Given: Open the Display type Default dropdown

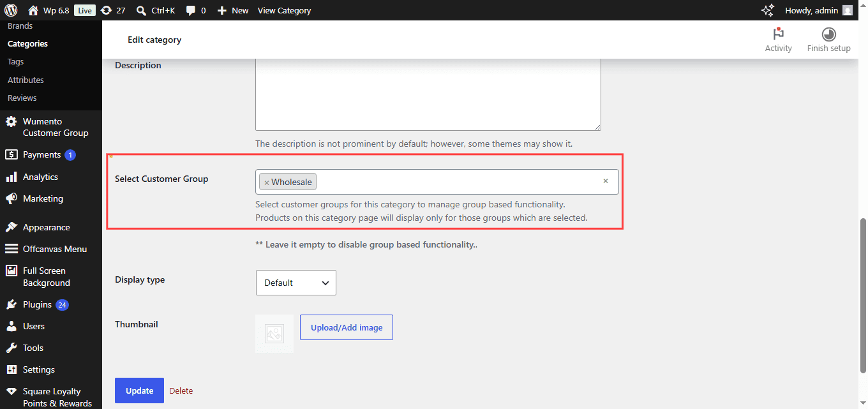Looking at the screenshot, I should (296, 283).
